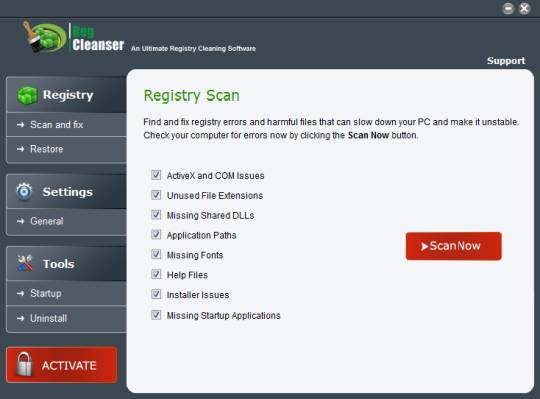Click the arrow icon beside Startup

click(21, 293)
